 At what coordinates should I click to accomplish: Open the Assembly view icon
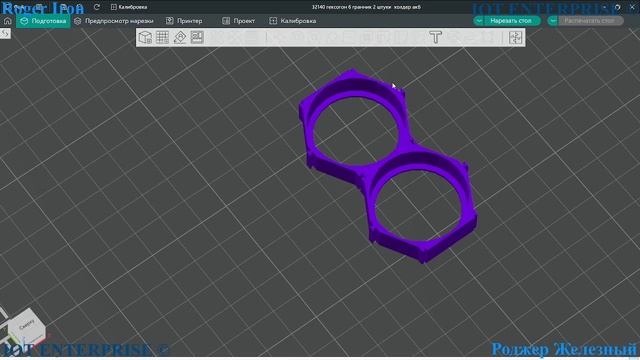point(516,38)
